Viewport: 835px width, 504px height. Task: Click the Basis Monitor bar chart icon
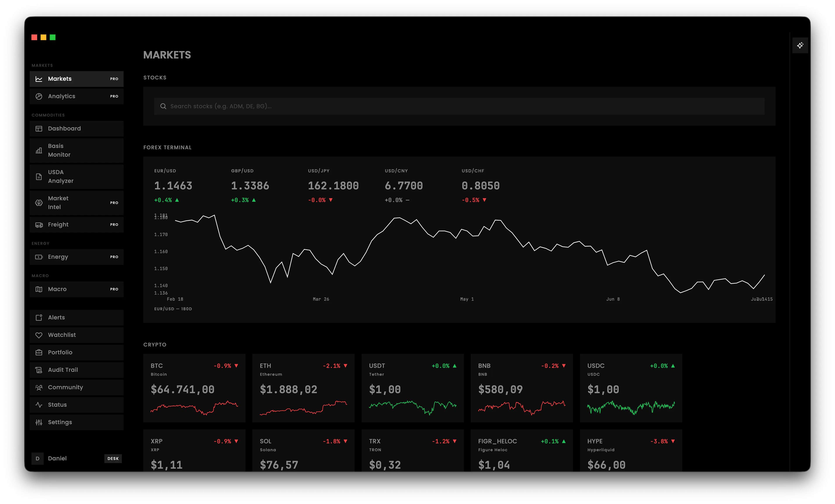point(39,150)
